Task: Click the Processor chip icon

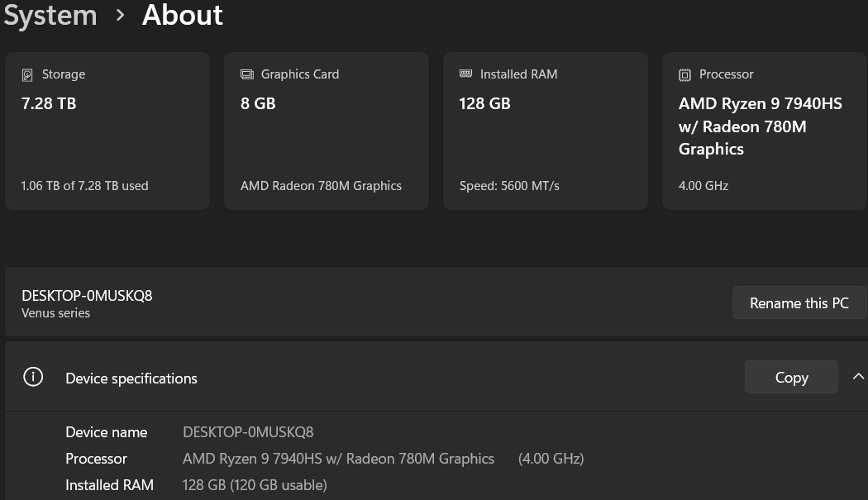Action: (x=684, y=74)
